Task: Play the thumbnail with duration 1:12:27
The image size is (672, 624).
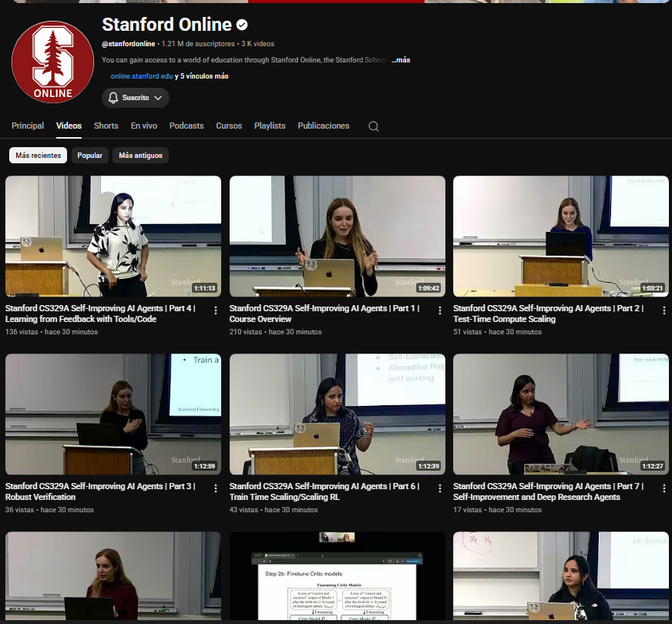Action: [561, 414]
